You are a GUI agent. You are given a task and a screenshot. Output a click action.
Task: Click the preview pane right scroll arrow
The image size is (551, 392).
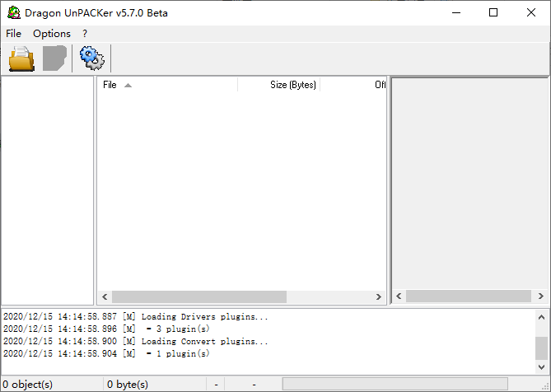[x=541, y=296]
